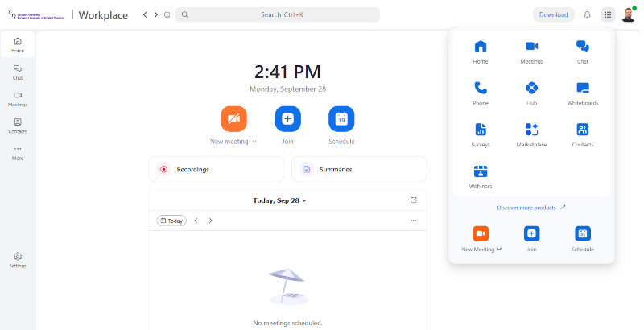Click the Download button
This screenshot has height=330, width=644.
[553, 14]
